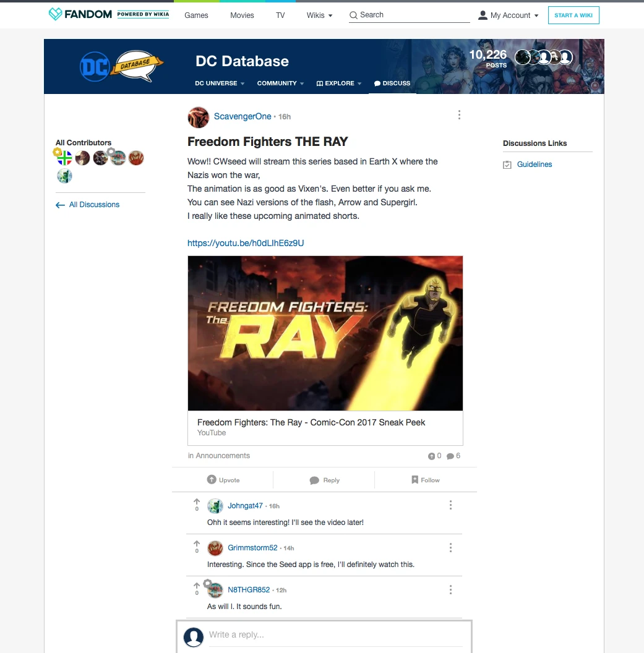Open the Freedom Fighters The Ray video thumbnail
644x653 pixels.
[325, 333]
